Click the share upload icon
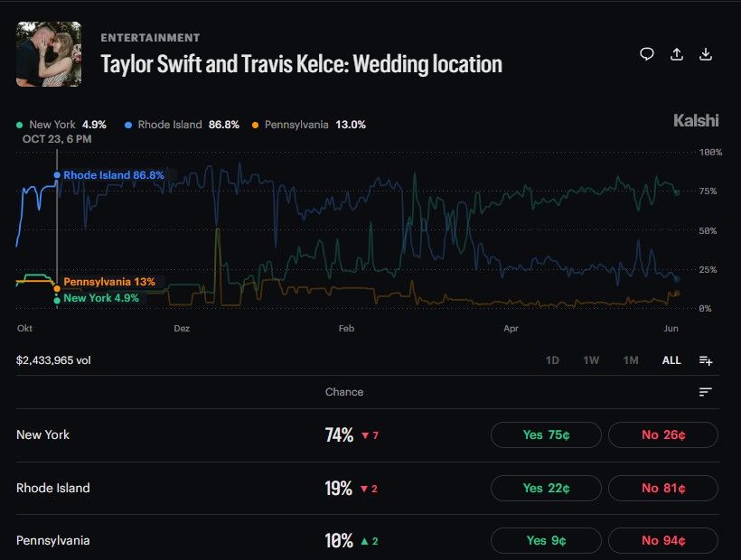Viewport: 741px width, 560px height. 677,54
